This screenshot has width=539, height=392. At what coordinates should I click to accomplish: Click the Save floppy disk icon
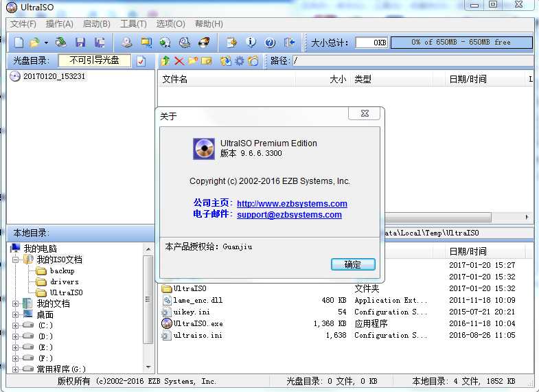click(80, 43)
